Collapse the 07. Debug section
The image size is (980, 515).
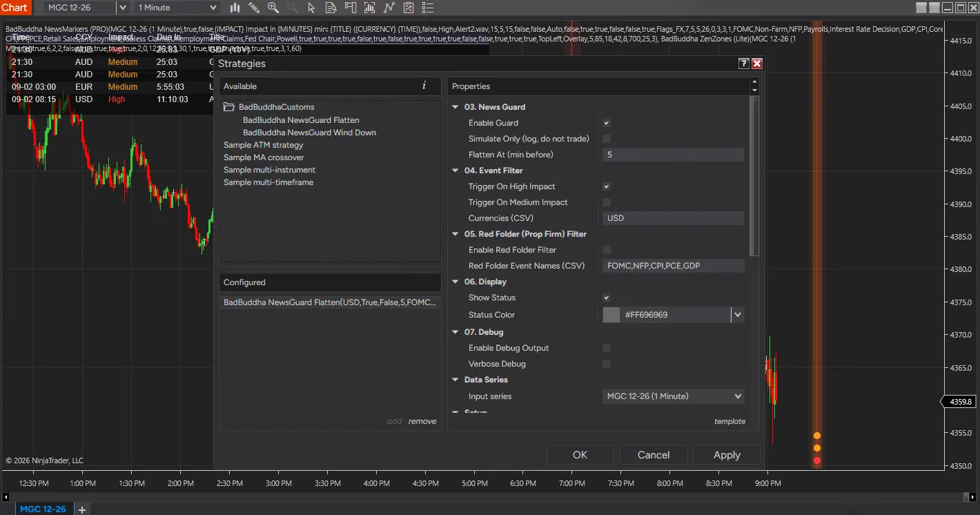click(455, 332)
